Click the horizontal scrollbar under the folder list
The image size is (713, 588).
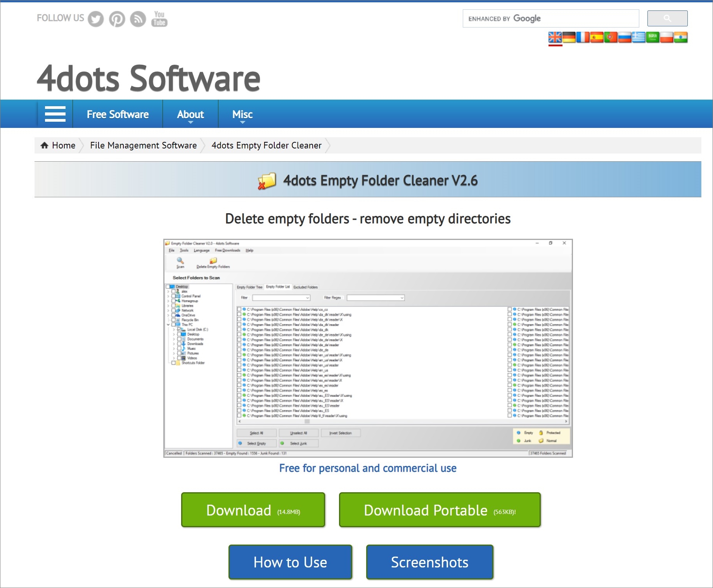403,421
